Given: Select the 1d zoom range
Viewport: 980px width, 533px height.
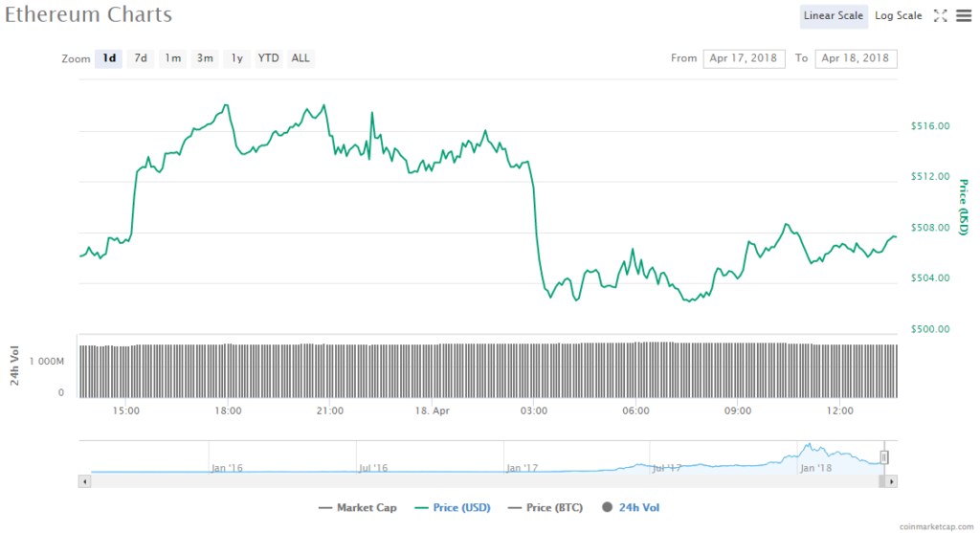Looking at the screenshot, I should pos(109,58).
